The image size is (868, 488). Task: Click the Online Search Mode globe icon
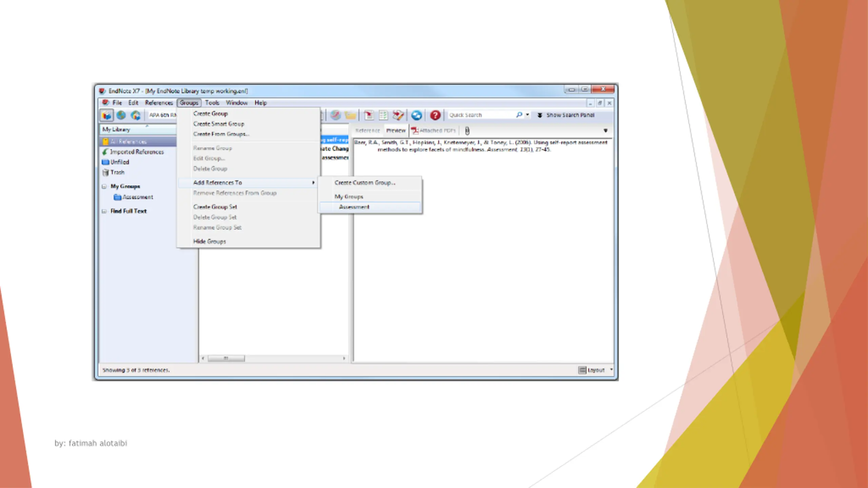(x=121, y=115)
